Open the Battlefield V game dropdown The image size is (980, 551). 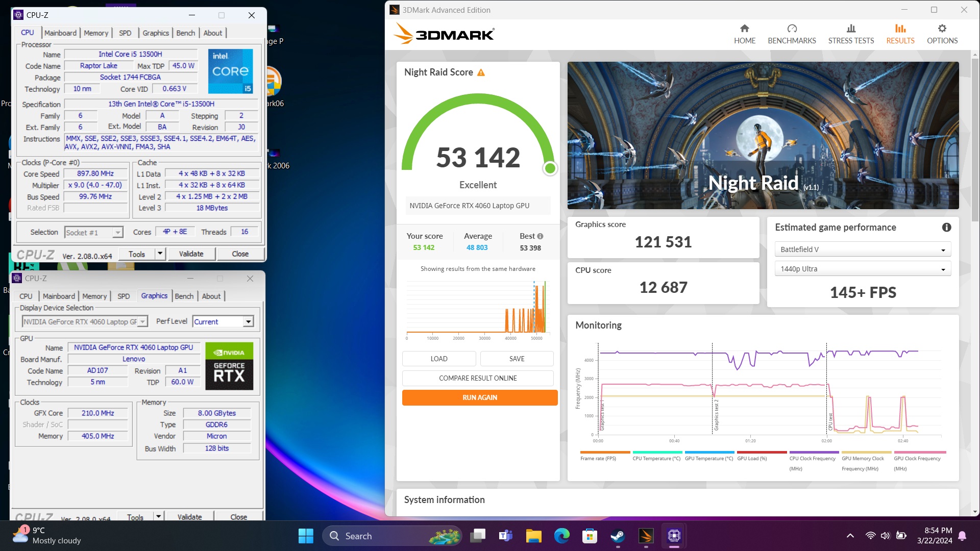[x=863, y=249]
